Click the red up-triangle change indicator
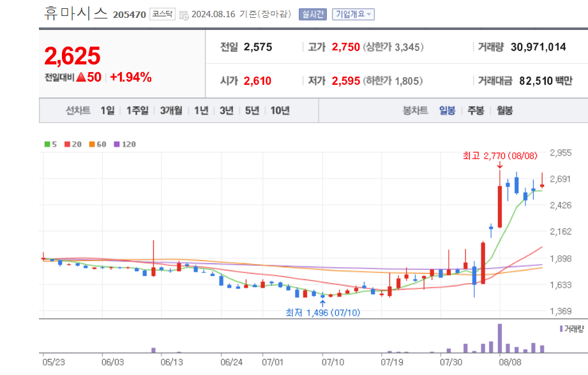Viewport: 588px width, 375px height. click(x=81, y=77)
